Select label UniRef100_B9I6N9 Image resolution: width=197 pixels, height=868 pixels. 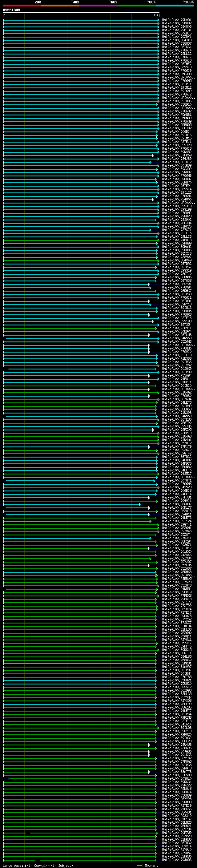tap(177, 91)
